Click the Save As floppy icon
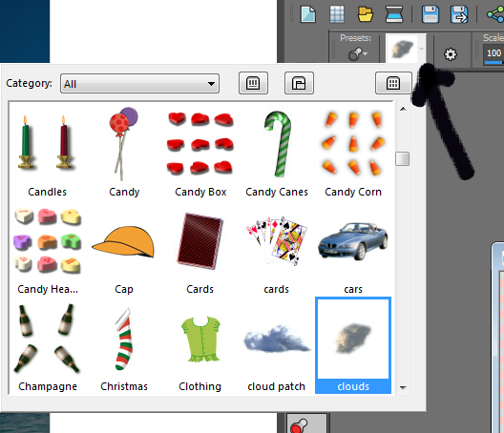The image size is (504, 433). tap(459, 14)
